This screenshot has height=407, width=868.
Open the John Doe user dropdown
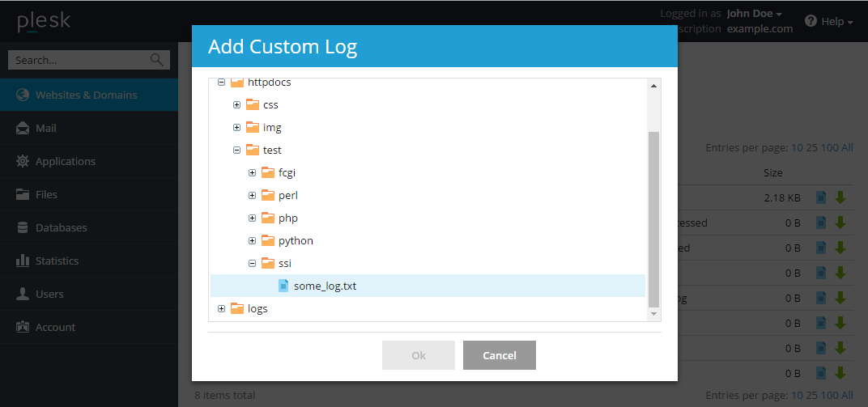coord(754,14)
